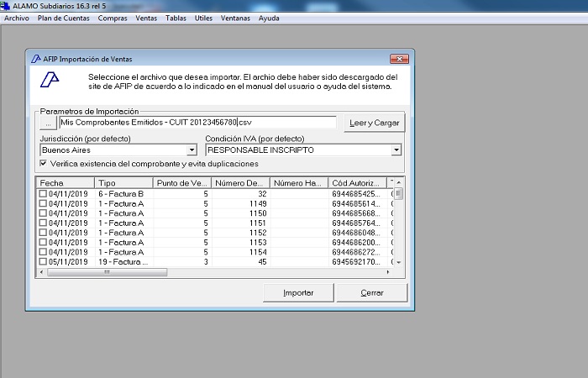
Task: Open the Tablas menu
Action: click(176, 18)
